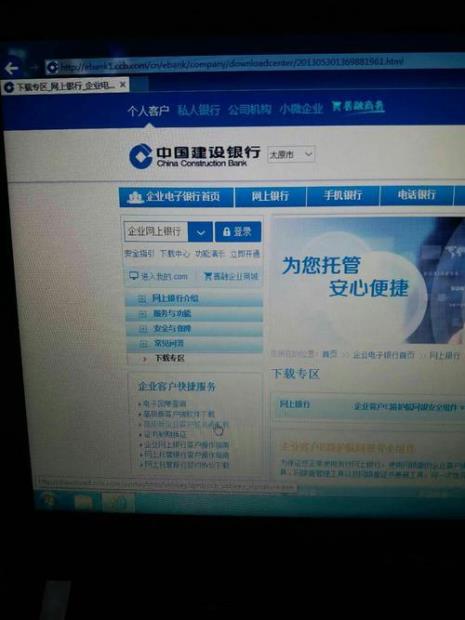The image size is (465, 620).
Task: Open 个人客户 top navigation
Action: click(148, 111)
